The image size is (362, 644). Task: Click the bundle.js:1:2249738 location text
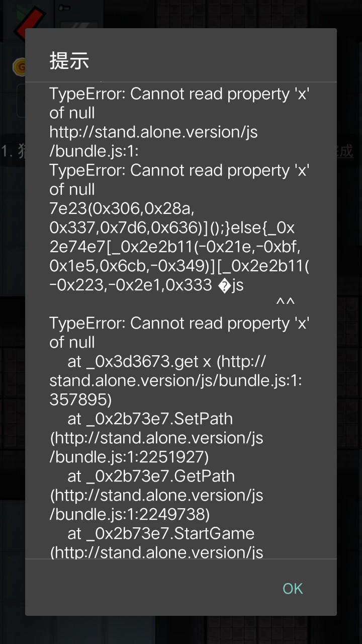click(129, 514)
